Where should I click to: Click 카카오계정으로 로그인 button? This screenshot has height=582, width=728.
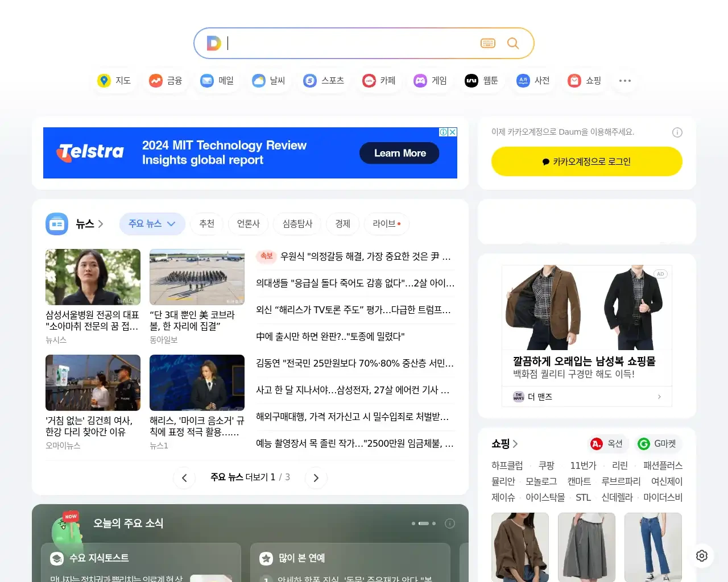[x=587, y=161]
